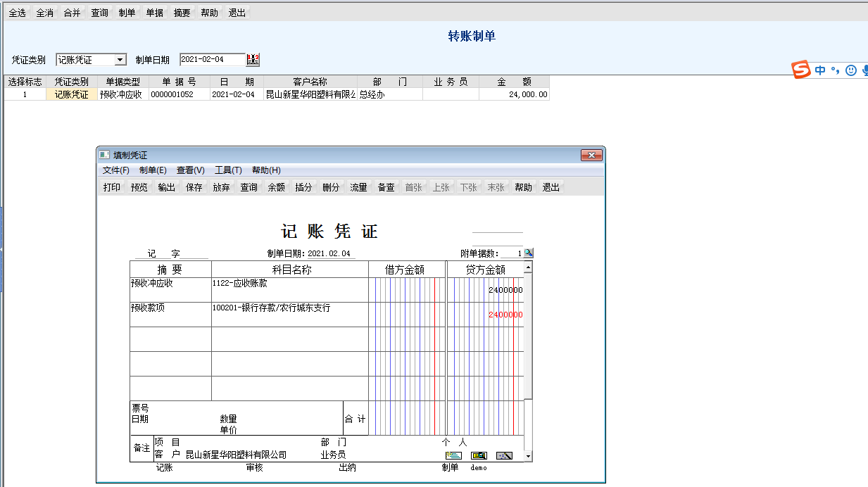Image resolution: width=868 pixels, height=487 pixels.
Task: Click 单据 in the main toolbar
Action: pos(154,13)
